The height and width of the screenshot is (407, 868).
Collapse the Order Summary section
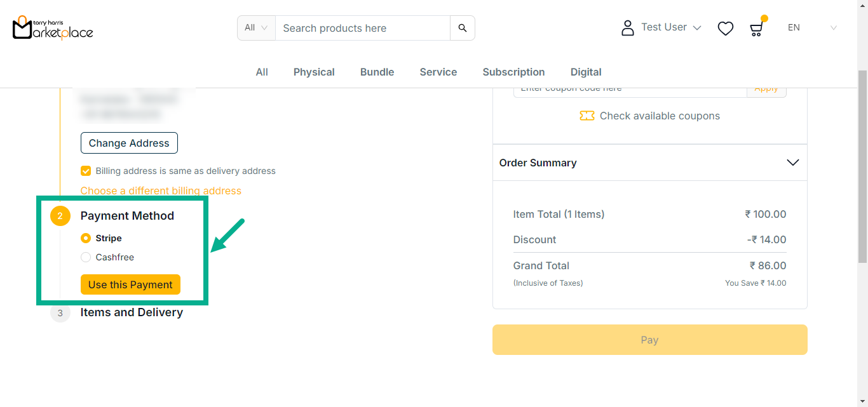792,163
